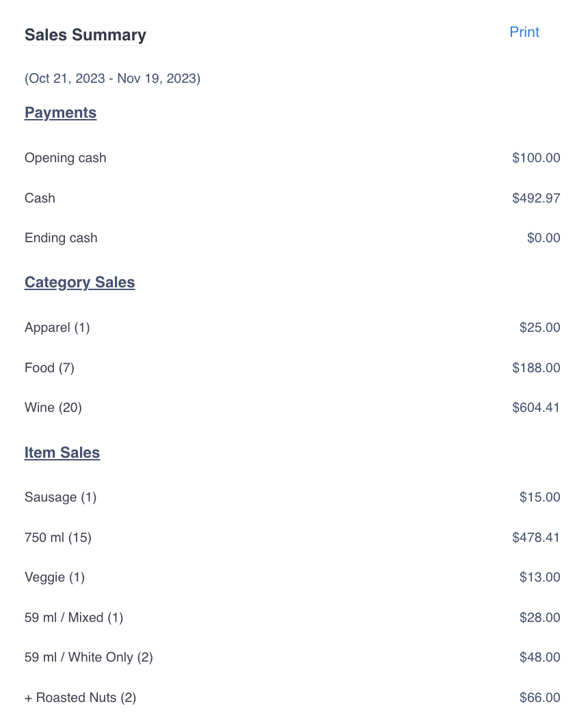This screenshot has width=588, height=717.
Task: Click the $478.41 item sales amount
Action: (x=536, y=538)
